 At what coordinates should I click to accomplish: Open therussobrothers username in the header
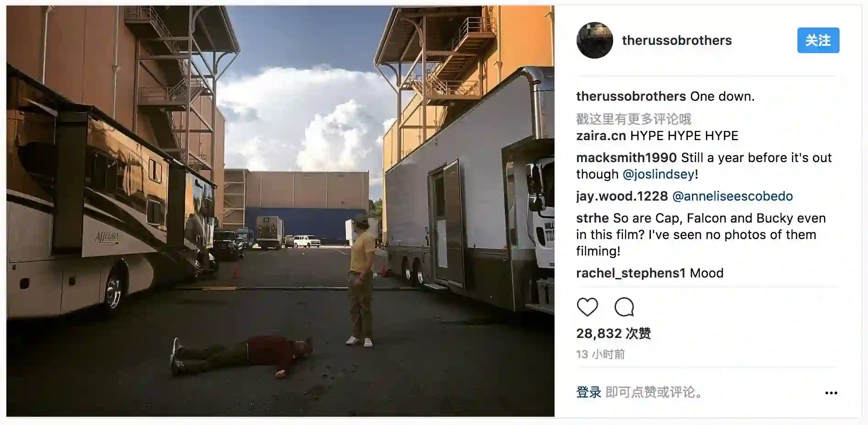676,40
